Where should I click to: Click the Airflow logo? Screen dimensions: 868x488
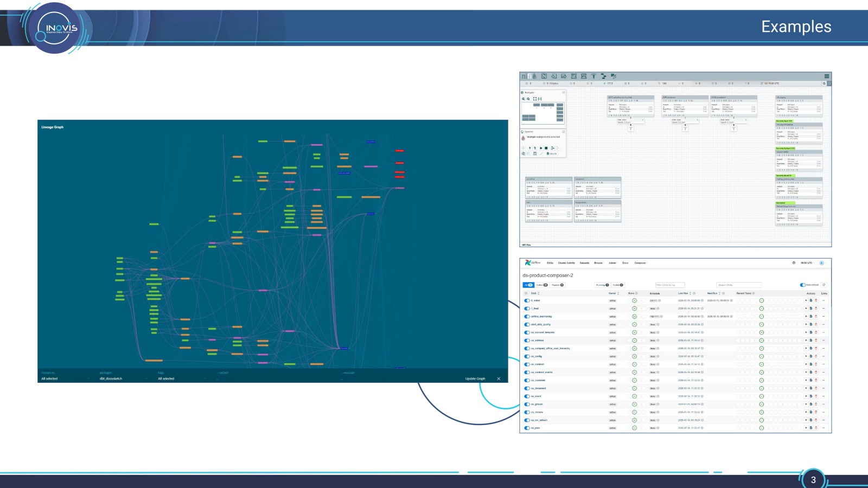pos(532,262)
